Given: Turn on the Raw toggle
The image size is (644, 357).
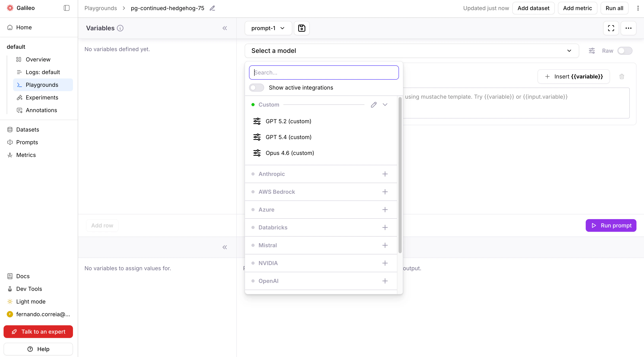Looking at the screenshot, I should point(625,51).
